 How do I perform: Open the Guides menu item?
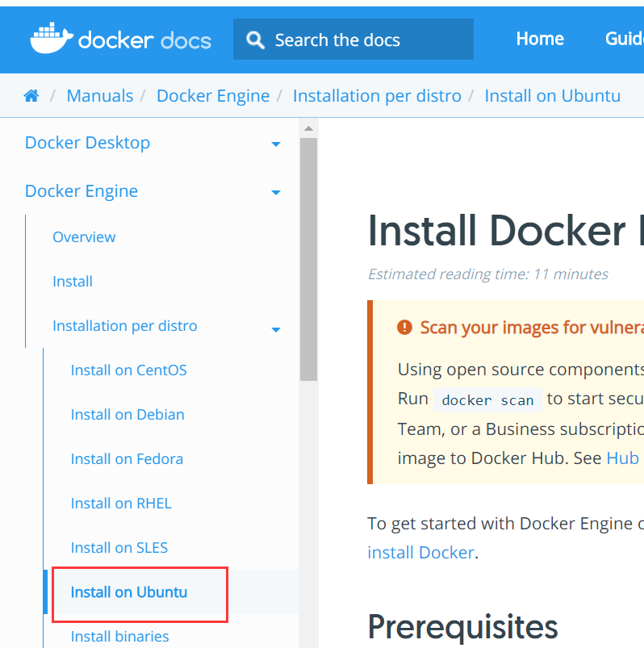click(629, 38)
